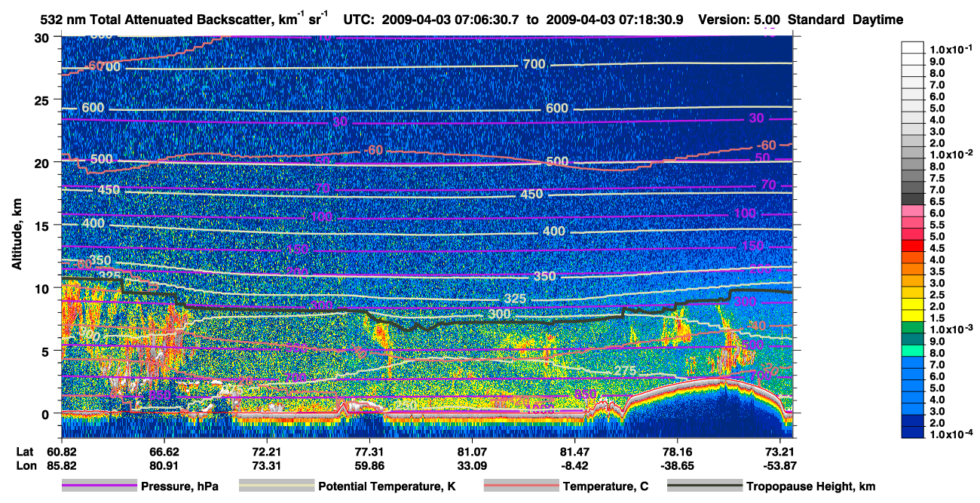Click latitude value 77.31
This screenshot has width=980, height=503.
coord(369,452)
